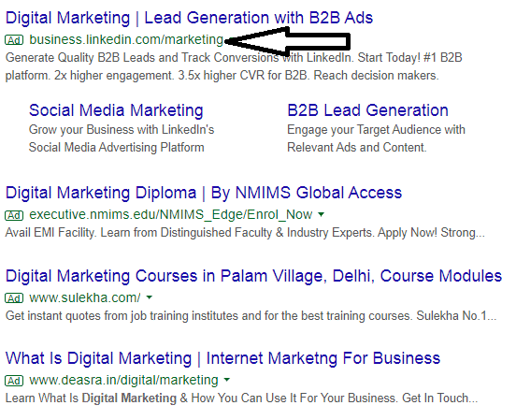Click the Ad badge beside executive.nmims.edu
This screenshot has height=420, width=516.
tap(14, 215)
